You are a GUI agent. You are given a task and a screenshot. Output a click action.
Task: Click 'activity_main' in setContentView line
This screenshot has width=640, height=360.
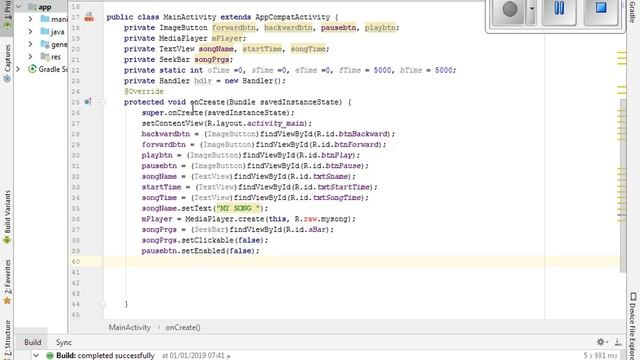276,123
